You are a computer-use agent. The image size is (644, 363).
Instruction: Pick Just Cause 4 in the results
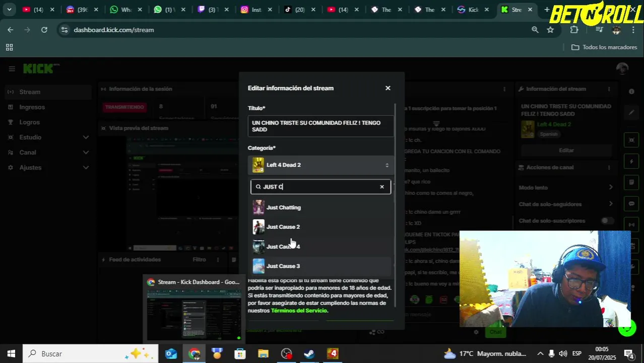320,247
